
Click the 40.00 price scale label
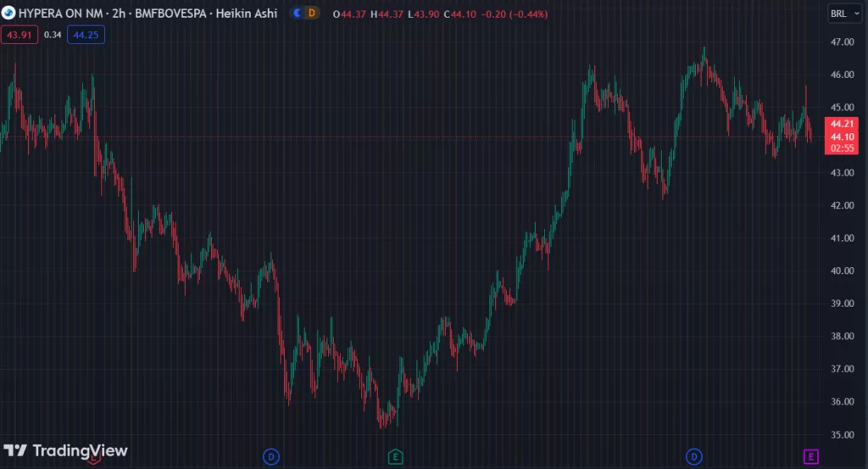tap(842, 271)
